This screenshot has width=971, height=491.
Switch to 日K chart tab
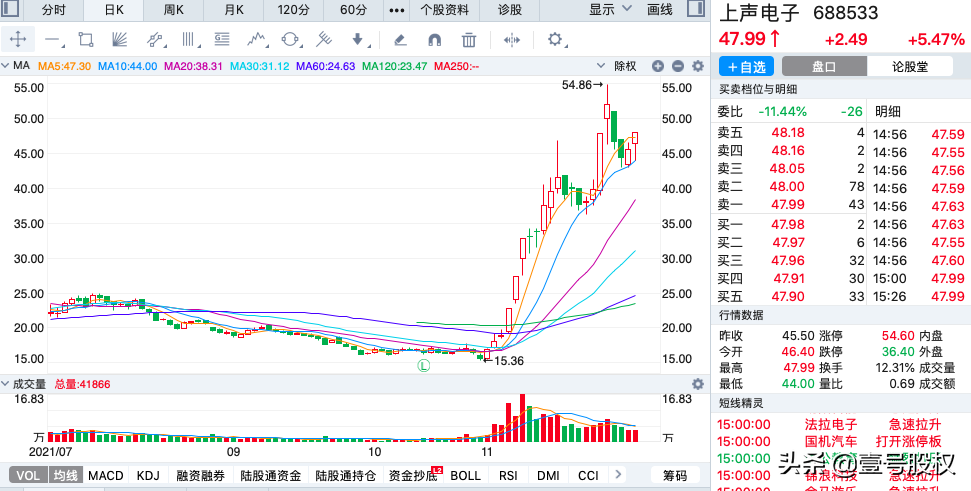click(114, 10)
